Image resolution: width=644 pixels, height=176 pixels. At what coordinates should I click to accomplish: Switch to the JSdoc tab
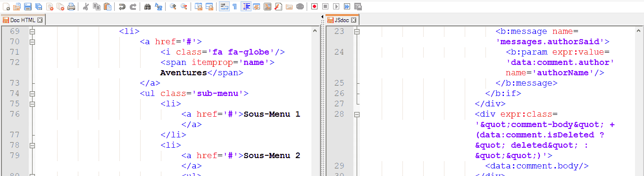[343, 20]
